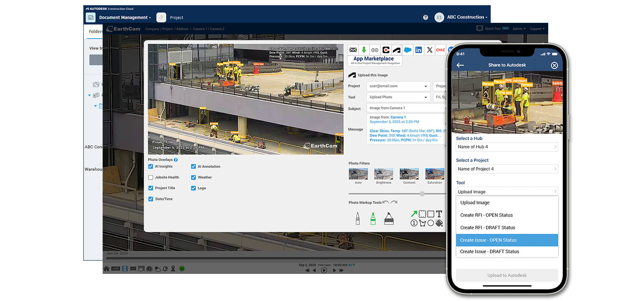Open the EarthCam Admin menu
This screenshot has width=644, height=301.
coord(519,29)
